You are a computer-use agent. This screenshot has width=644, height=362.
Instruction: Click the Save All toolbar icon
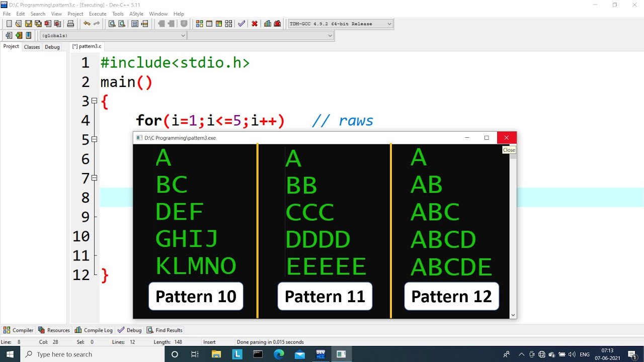(38, 24)
